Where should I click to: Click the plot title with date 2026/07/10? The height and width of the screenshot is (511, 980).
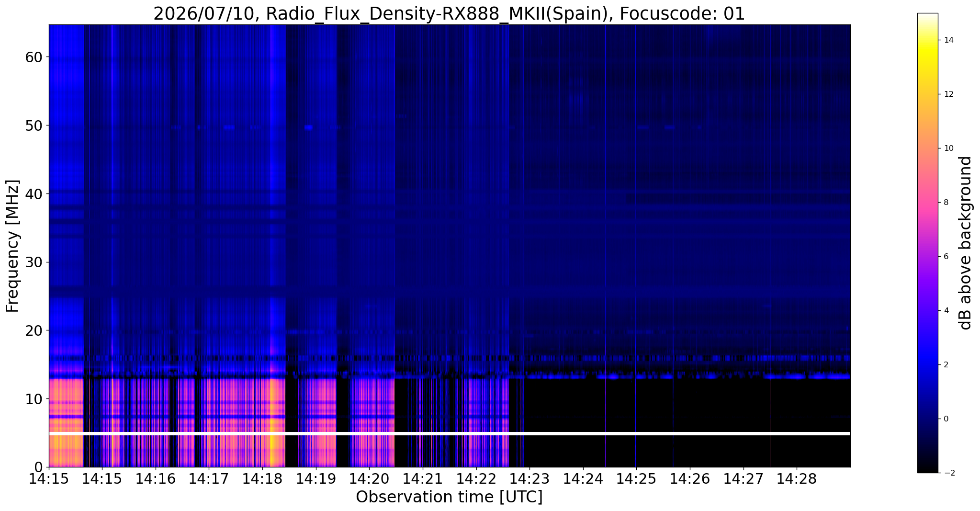[449, 13]
